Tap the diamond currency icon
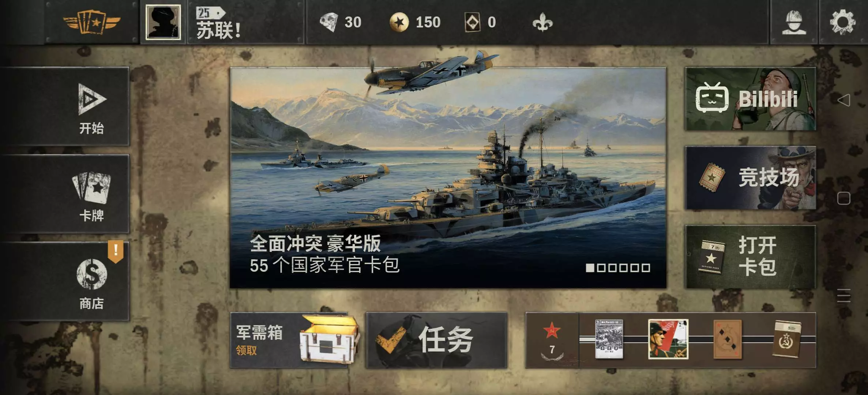The width and height of the screenshot is (868, 395). pos(328,22)
